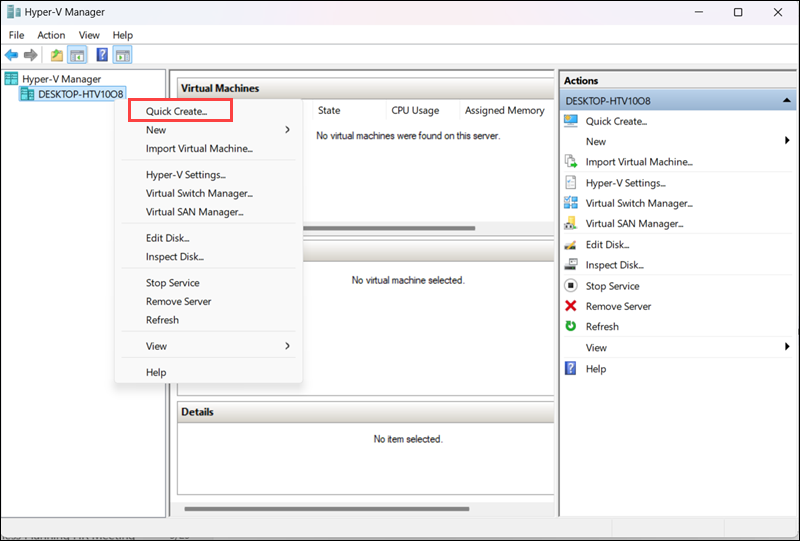Choose Edit Disk in context menu
800x541 pixels.
point(208,238)
